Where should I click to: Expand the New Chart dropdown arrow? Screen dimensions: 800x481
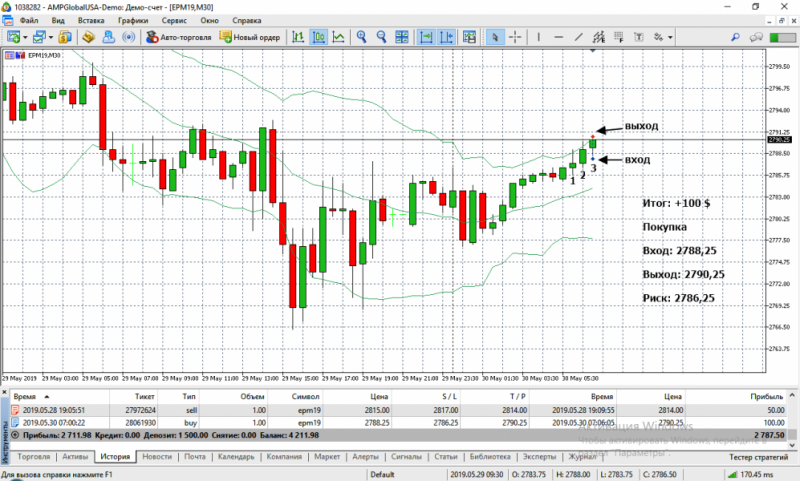pos(25,37)
